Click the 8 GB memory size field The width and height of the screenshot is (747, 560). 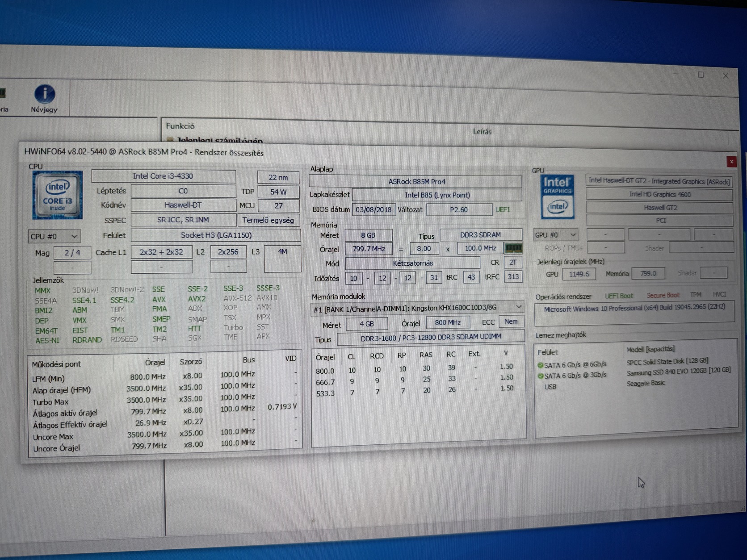(368, 235)
